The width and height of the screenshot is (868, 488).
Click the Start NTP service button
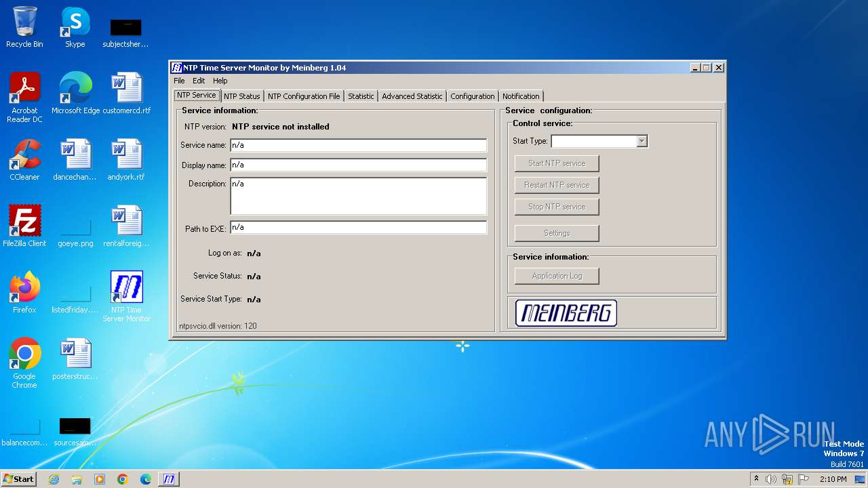click(557, 163)
